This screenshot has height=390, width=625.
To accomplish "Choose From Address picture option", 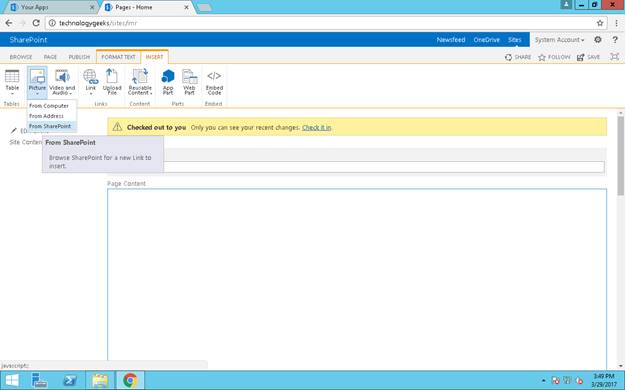I will click(x=46, y=116).
